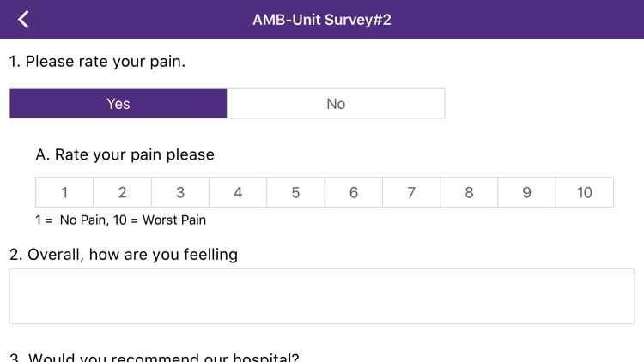Rate pain as 10
Screen dimensions: 644x362
coord(585,192)
